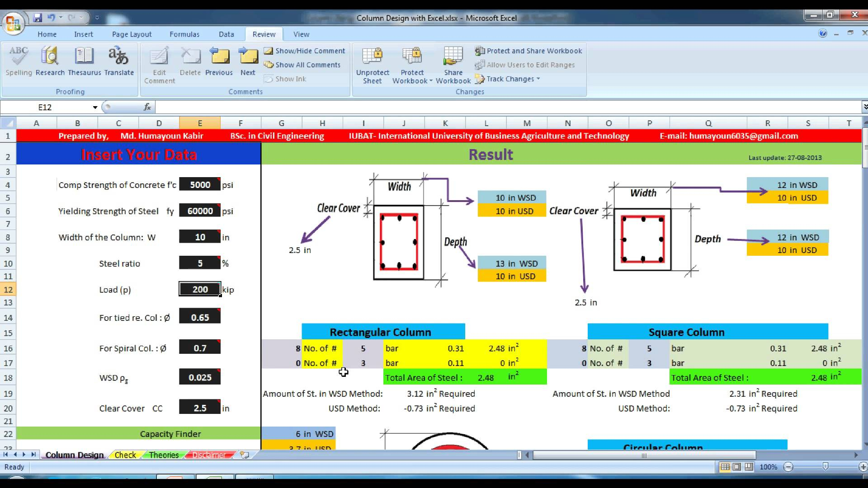Expand the Name Box dropdown arrow
868x488 pixels.
point(95,108)
